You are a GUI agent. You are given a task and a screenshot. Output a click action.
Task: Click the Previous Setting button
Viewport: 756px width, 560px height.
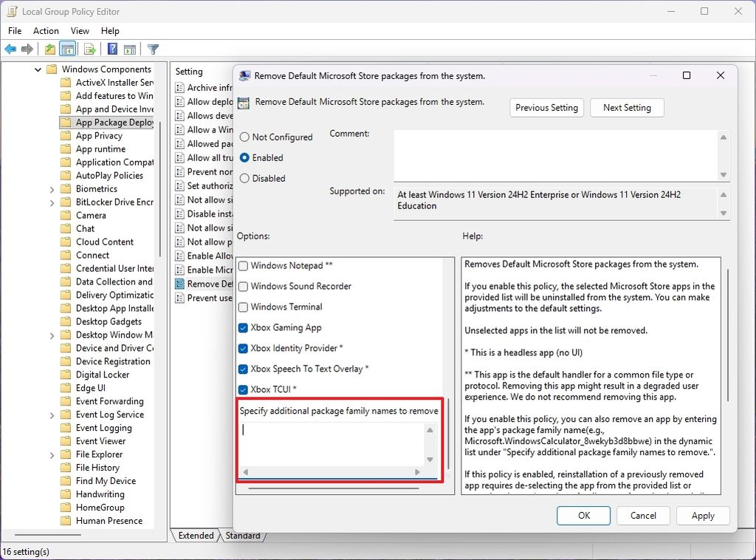pyautogui.click(x=547, y=108)
